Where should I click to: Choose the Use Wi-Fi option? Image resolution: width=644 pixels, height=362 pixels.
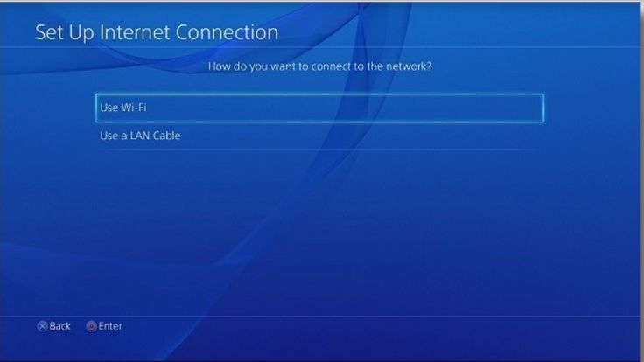(x=319, y=108)
